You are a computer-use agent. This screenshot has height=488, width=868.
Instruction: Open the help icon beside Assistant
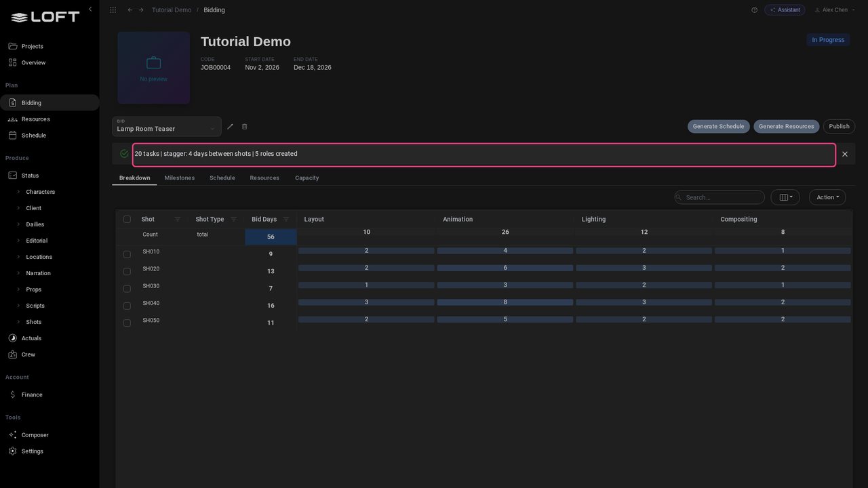754,10
